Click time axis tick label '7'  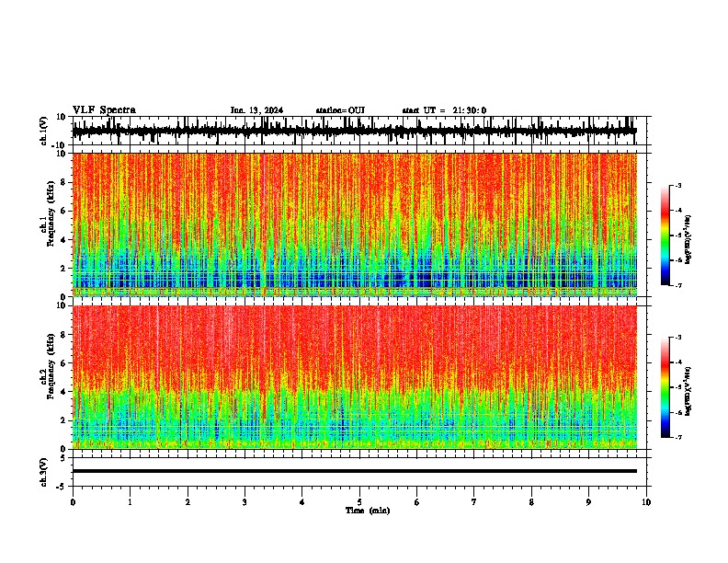pyautogui.click(x=474, y=502)
